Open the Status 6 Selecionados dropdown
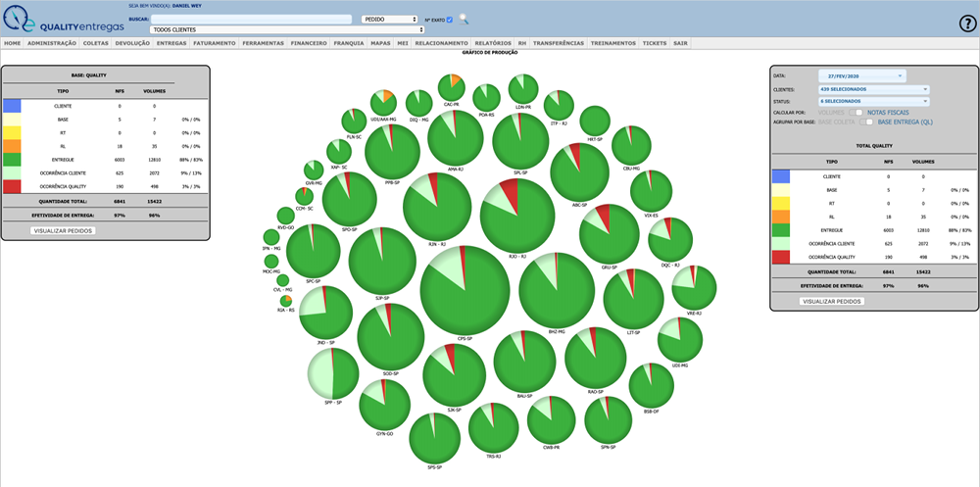This screenshot has height=487, width=980. click(x=873, y=101)
